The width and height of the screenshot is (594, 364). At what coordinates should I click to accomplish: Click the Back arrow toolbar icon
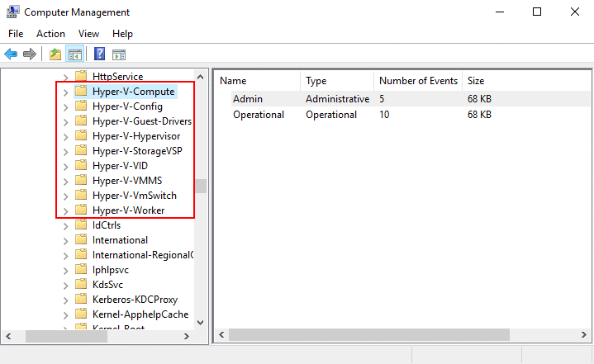coord(11,54)
